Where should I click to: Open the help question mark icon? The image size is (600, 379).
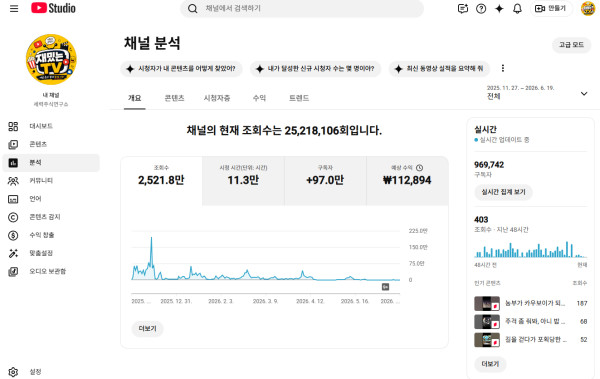pyautogui.click(x=481, y=8)
